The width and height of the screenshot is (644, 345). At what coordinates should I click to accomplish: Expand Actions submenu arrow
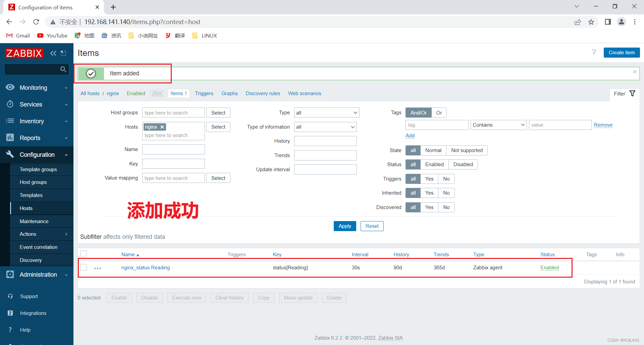(66, 234)
